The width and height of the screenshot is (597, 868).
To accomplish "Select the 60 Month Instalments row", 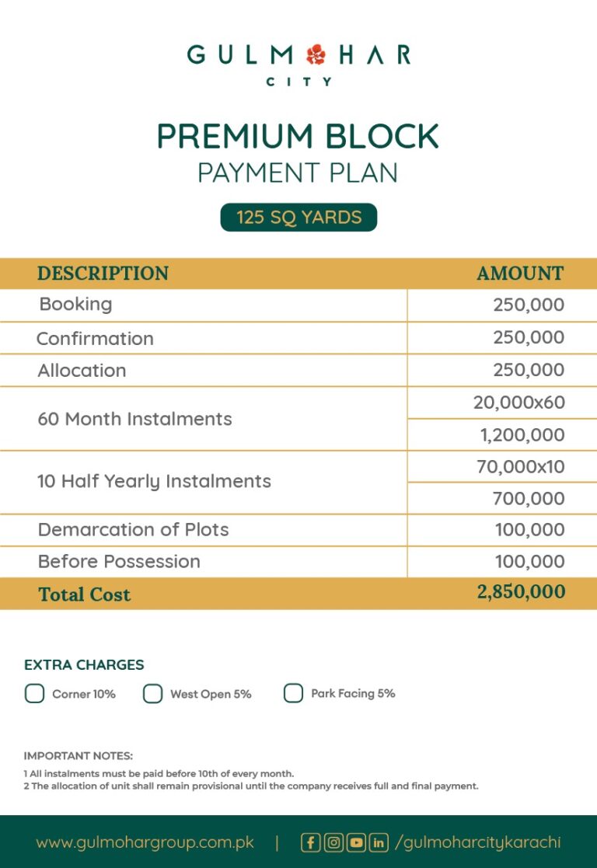I will point(134,419).
